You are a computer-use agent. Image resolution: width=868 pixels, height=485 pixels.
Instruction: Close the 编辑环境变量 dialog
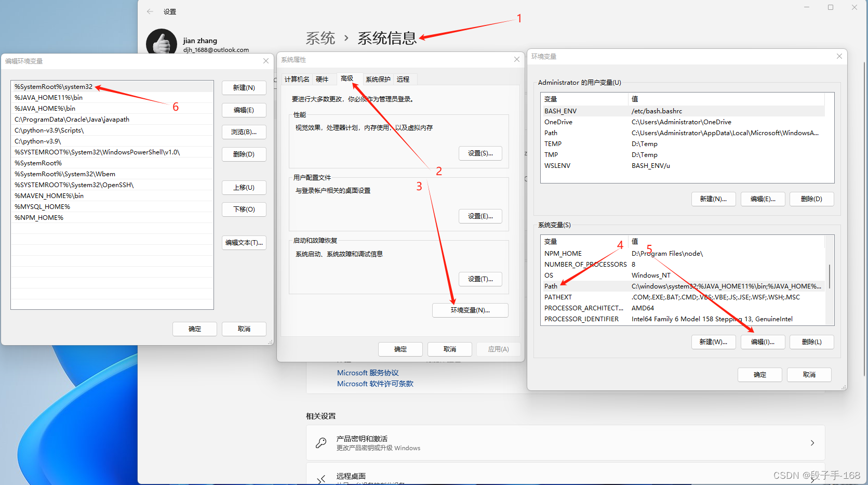[x=266, y=61]
